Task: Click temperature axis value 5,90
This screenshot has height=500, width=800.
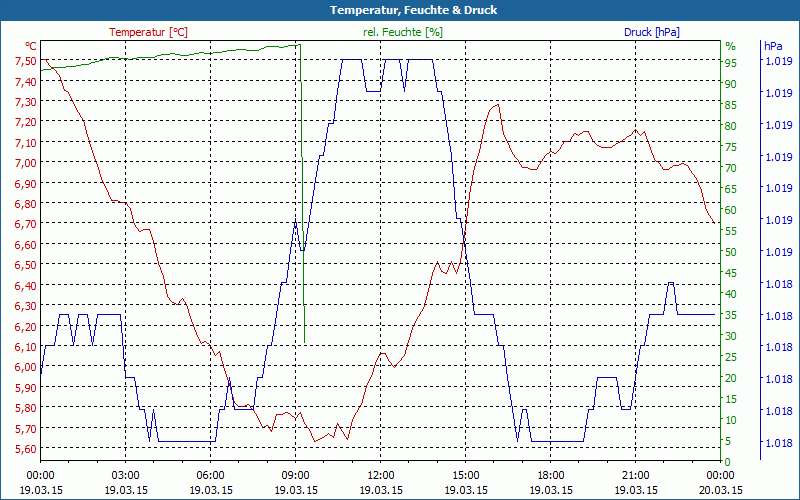Action: (26, 387)
